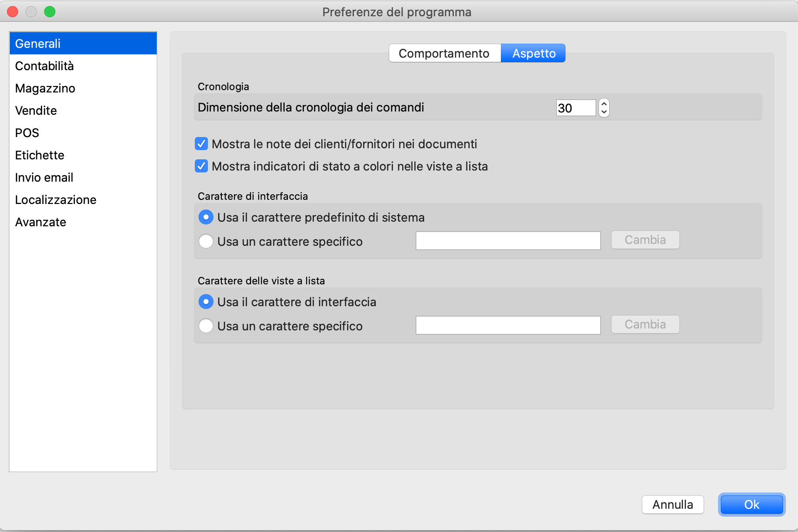The height and width of the screenshot is (532, 798).
Task: Choose specific font radio under Carattere di interfaccia
Action: (x=206, y=242)
